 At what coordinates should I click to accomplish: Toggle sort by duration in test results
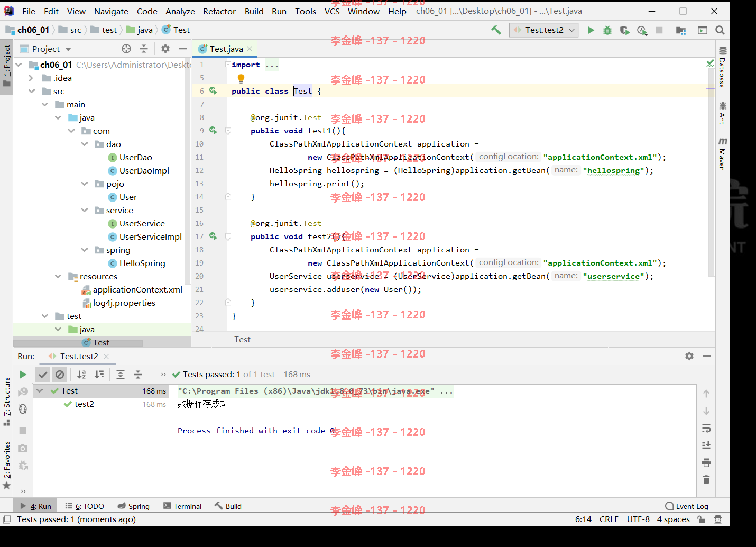coord(99,375)
